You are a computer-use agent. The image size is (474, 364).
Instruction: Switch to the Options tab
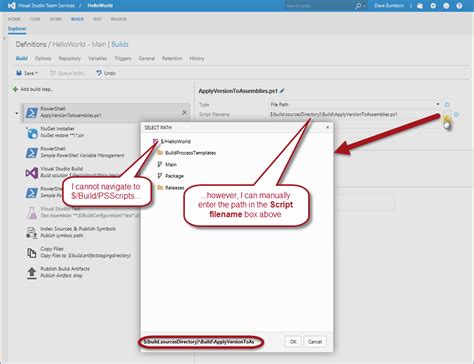pos(43,58)
